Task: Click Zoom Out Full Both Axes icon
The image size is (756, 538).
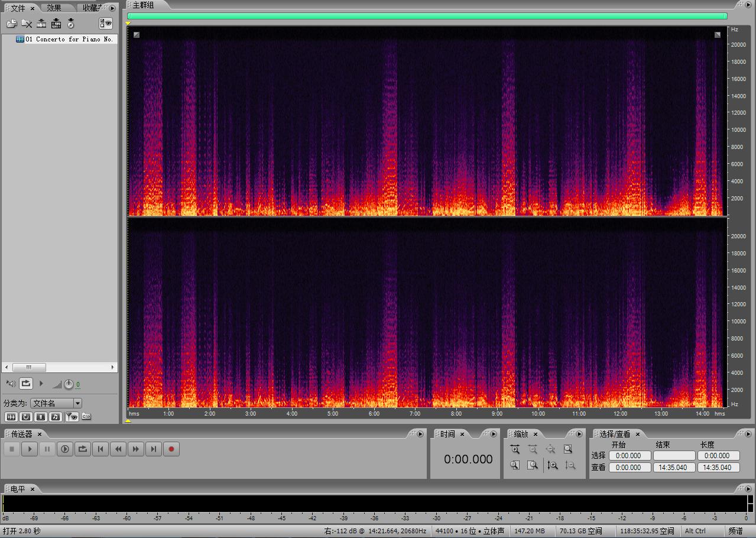Action: [x=550, y=449]
